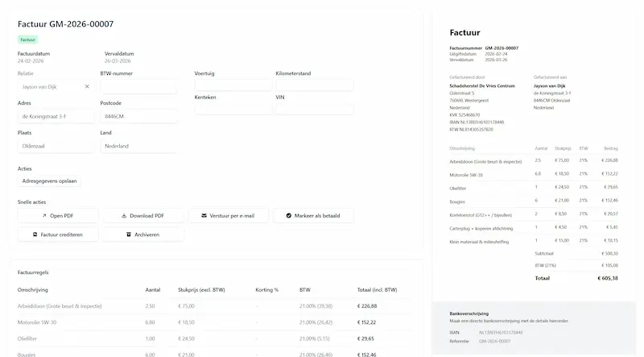Click the green Factuur status badge
The width and height of the screenshot is (644, 357).
[27, 39]
